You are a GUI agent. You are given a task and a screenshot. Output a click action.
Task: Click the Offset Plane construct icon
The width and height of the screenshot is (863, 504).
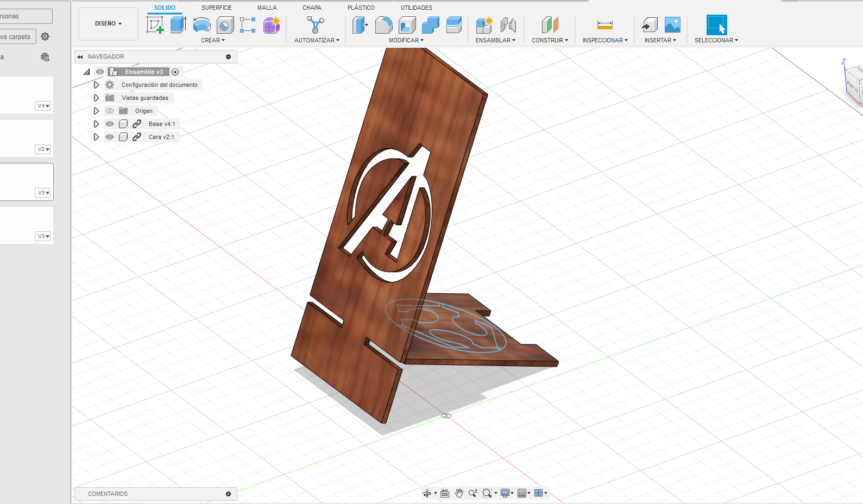tap(550, 25)
